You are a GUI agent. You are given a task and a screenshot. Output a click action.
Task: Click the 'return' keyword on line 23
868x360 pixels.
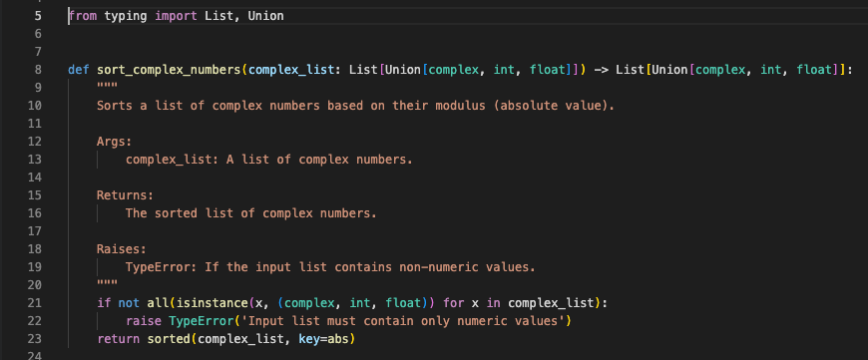[118, 339]
